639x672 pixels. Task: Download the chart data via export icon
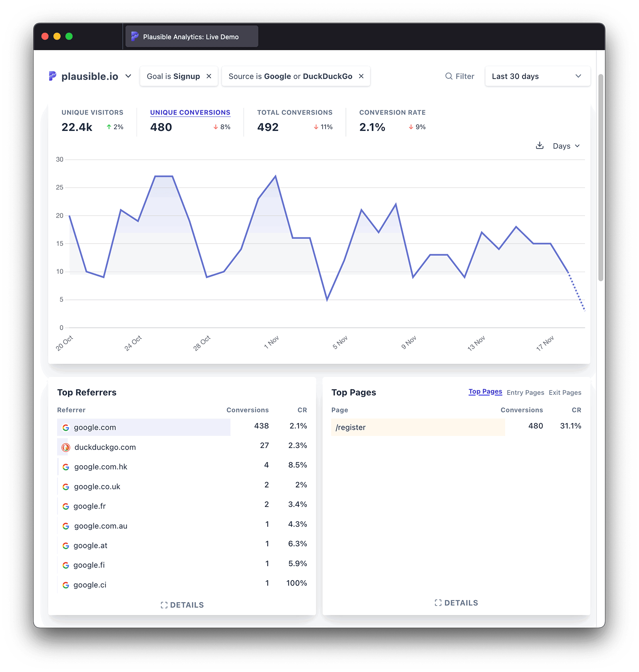click(x=540, y=146)
